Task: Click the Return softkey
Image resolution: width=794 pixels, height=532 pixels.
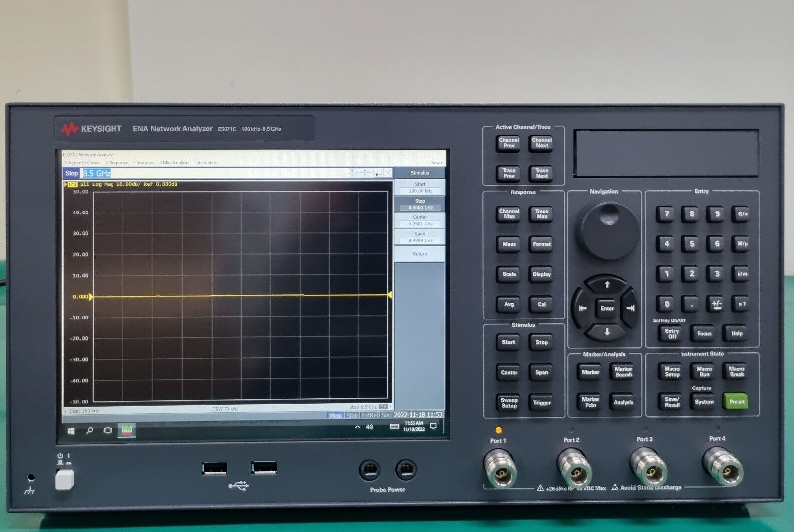Action: tap(420, 254)
